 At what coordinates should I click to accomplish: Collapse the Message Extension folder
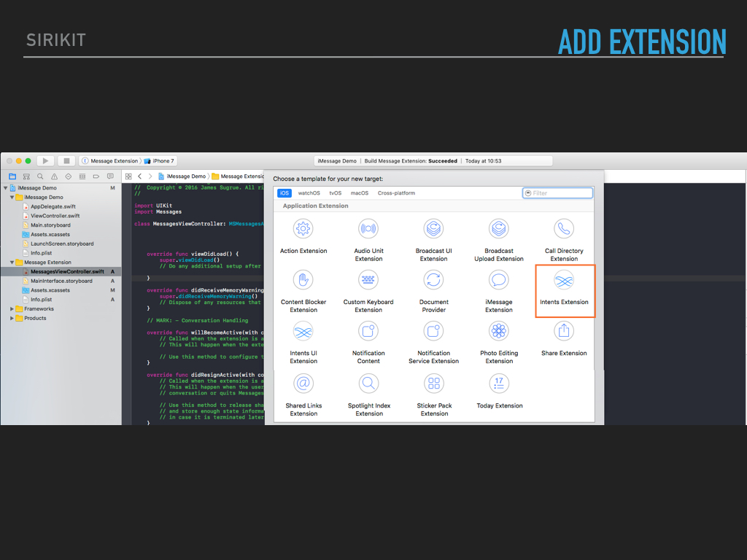click(12, 262)
